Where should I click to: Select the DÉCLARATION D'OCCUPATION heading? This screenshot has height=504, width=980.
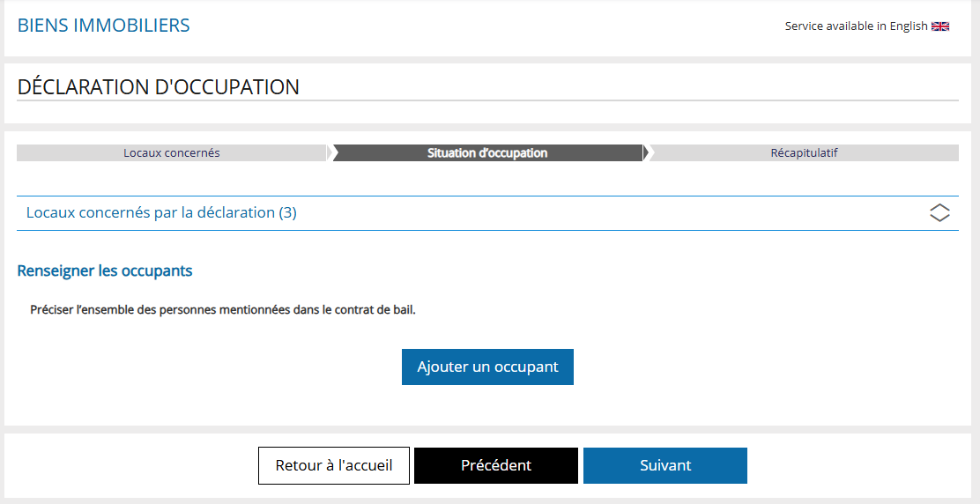pyautogui.click(x=158, y=87)
